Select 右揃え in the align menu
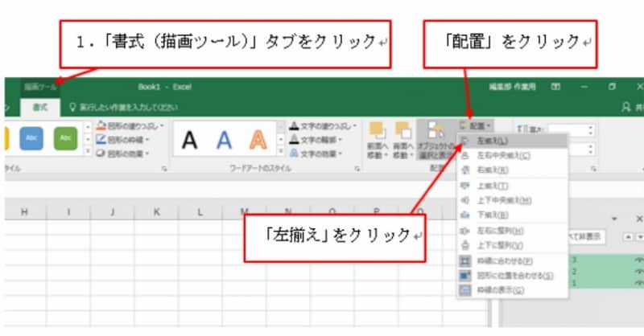Viewport: 644px width, 336px height. tap(512, 170)
